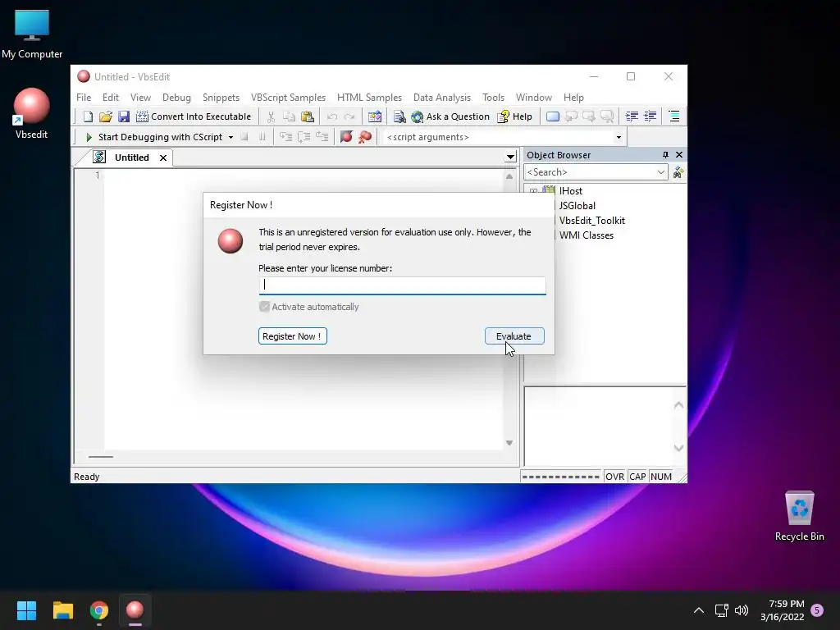The height and width of the screenshot is (630, 840).
Task: Click the volume icon in system tray
Action: coord(742,610)
